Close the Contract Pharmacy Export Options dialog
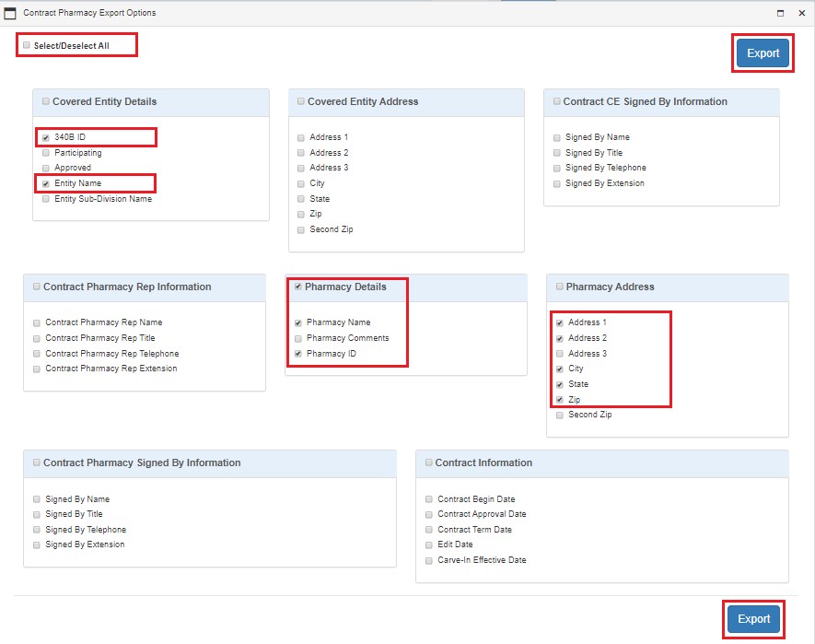Viewport: 815px width, 644px height. pos(802,13)
